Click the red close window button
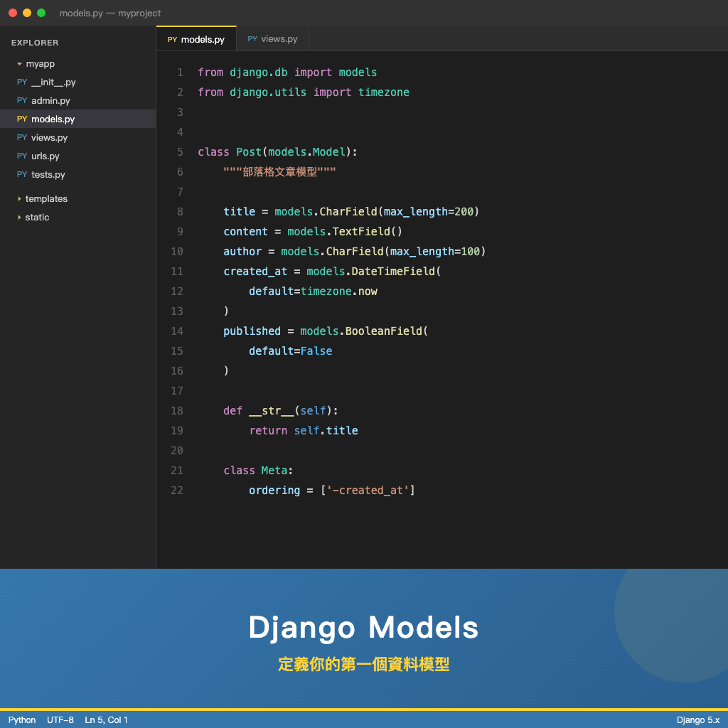The width and height of the screenshot is (728, 728). (13, 13)
